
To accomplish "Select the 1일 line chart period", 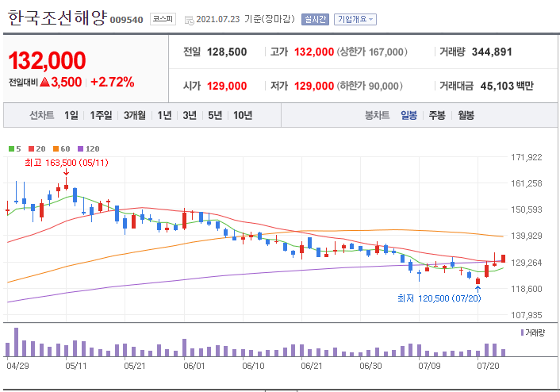I will (71, 115).
